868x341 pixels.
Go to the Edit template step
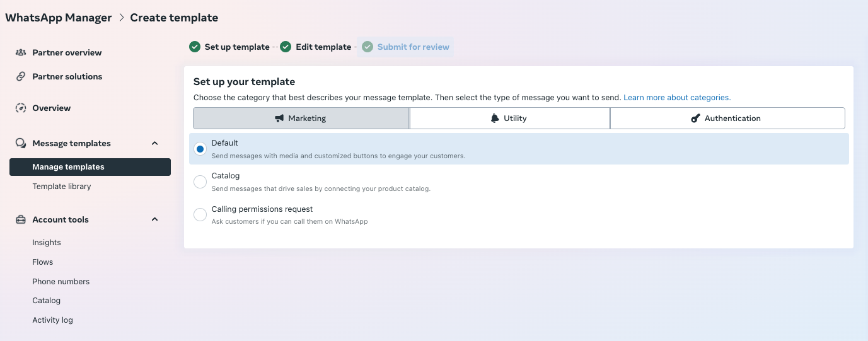tap(316, 47)
